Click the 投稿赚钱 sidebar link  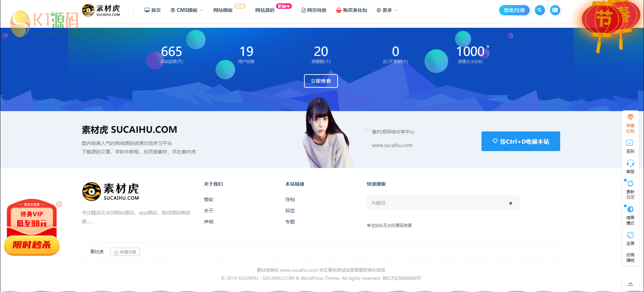coord(630,257)
